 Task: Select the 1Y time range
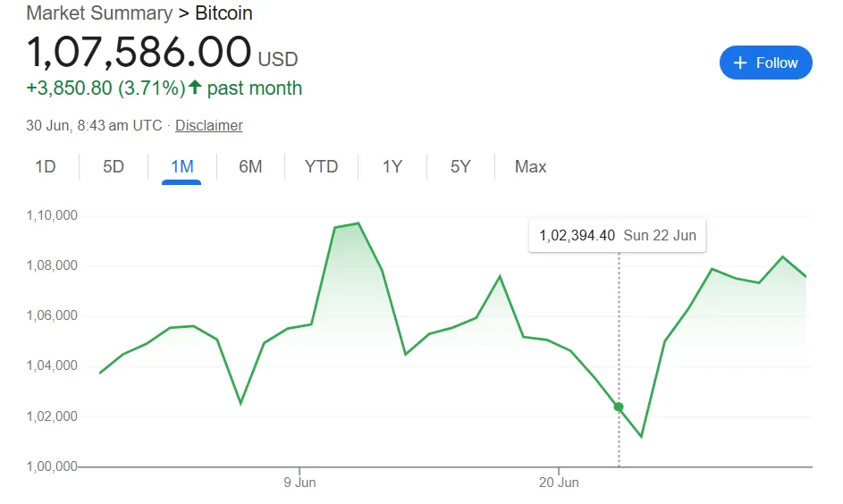pyautogui.click(x=392, y=167)
